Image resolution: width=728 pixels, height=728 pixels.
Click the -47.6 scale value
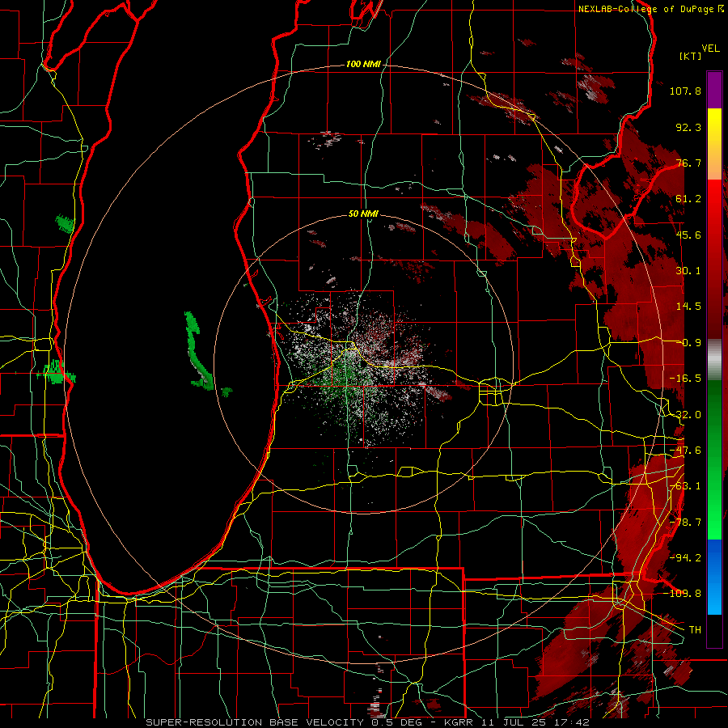tap(685, 451)
